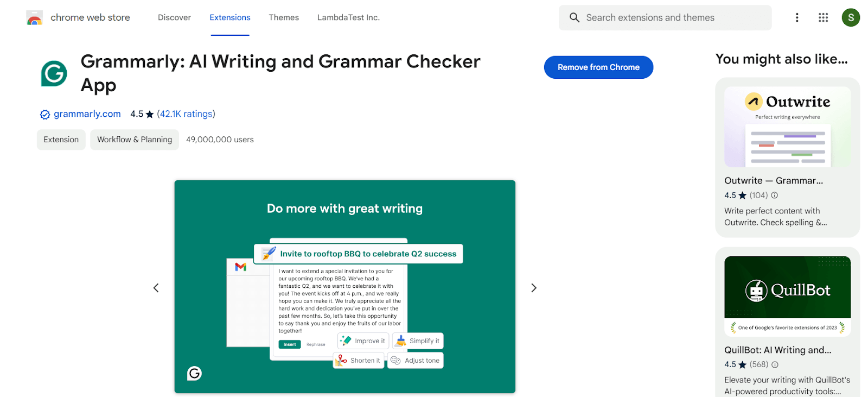Click QuillBot description Elevate your writing
The height and width of the screenshot is (397, 868).
click(x=787, y=386)
